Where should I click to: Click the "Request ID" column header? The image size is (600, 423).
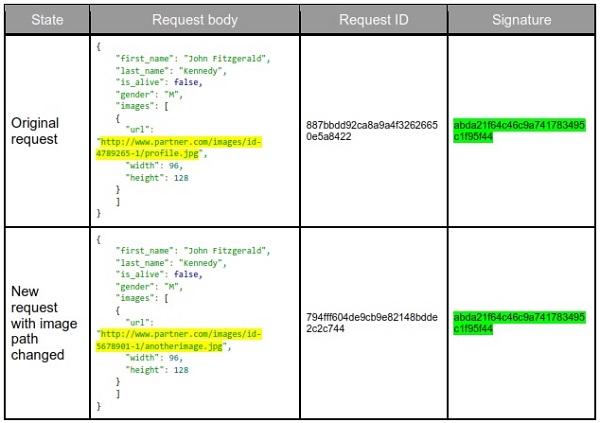pos(373,19)
